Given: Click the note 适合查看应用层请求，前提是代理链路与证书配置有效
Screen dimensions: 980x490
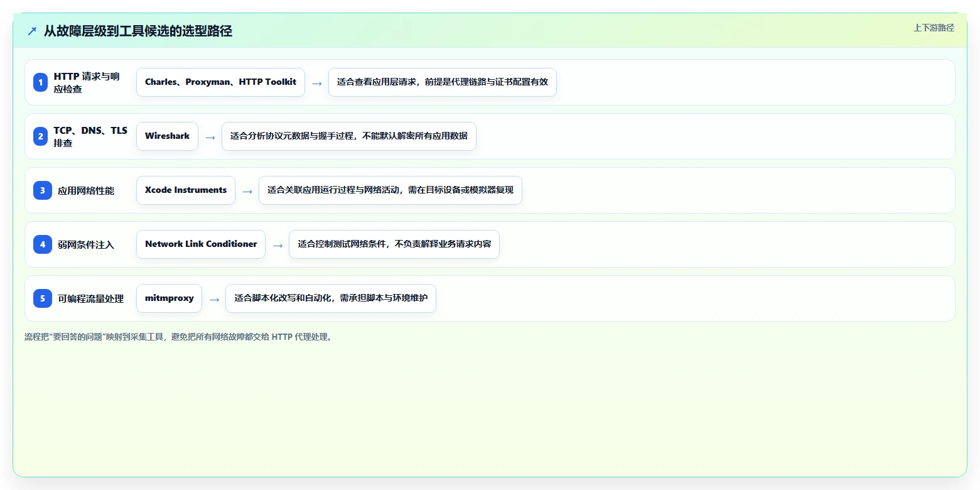Looking at the screenshot, I should pos(443,82).
